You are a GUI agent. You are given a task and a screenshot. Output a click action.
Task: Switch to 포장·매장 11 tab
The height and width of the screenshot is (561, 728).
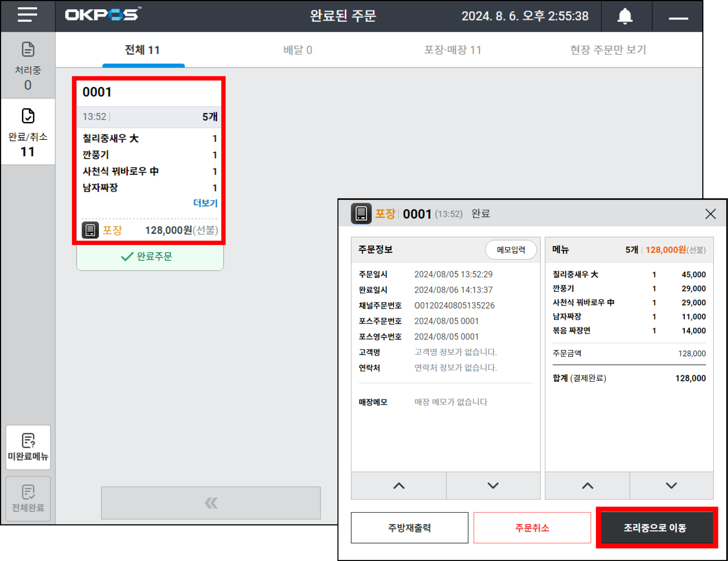coord(452,50)
